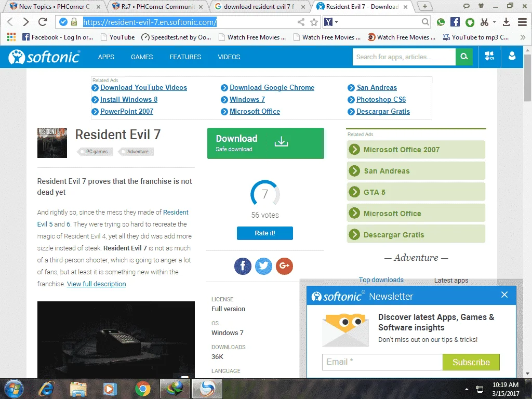Image resolution: width=532 pixels, height=399 pixels.
Task: Click the Adventure tag
Action: [x=137, y=152]
